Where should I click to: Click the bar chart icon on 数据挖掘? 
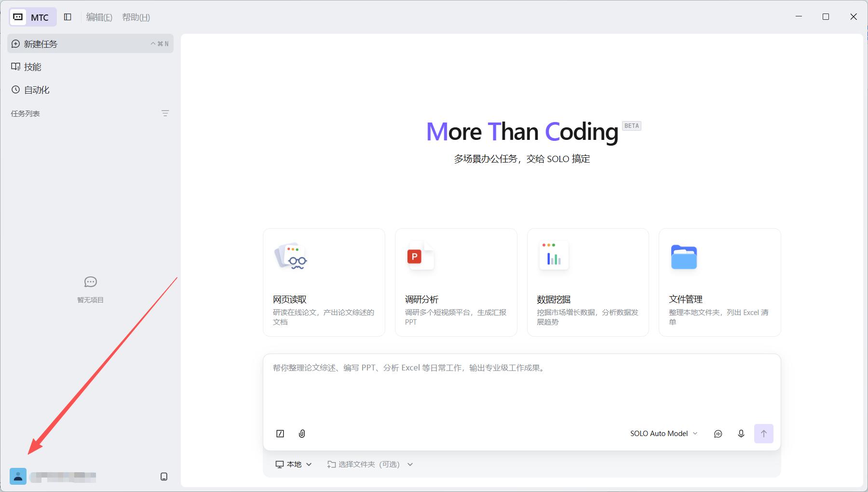(554, 256)
